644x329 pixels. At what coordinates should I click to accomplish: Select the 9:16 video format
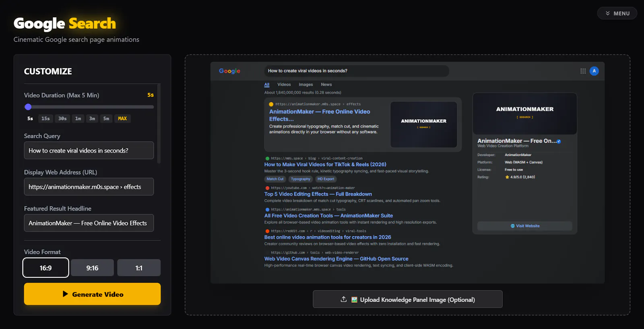coord(92,268)
